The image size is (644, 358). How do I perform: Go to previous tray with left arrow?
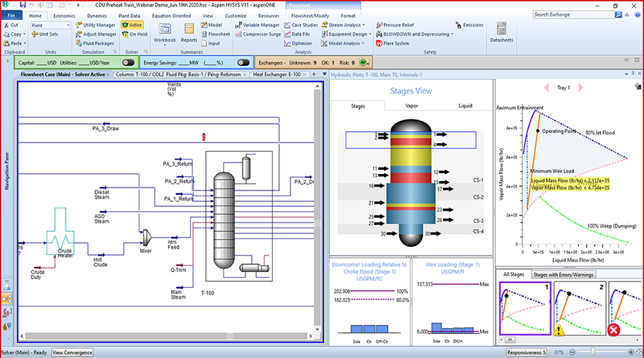point(547,87)
